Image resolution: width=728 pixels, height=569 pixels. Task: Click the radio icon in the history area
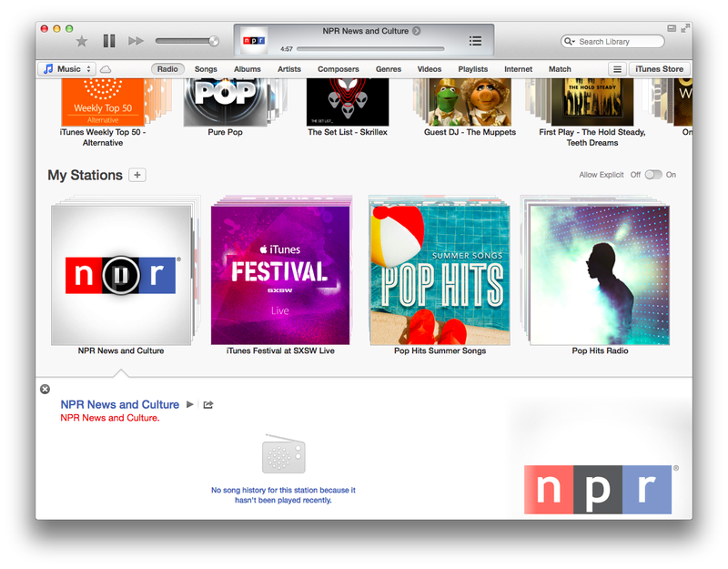pyautogui.click(x=284, y=454)
